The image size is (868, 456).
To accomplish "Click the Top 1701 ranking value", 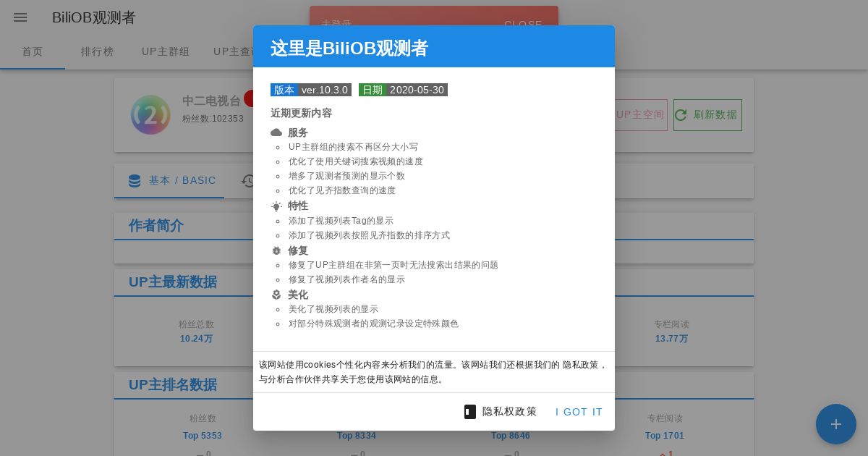I will [665, 436].
